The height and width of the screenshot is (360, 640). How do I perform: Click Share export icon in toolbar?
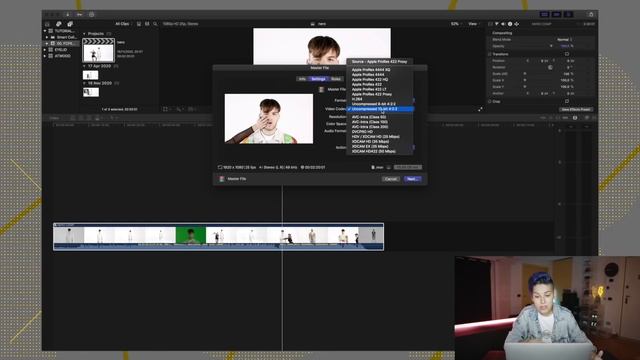pos(591,14)
